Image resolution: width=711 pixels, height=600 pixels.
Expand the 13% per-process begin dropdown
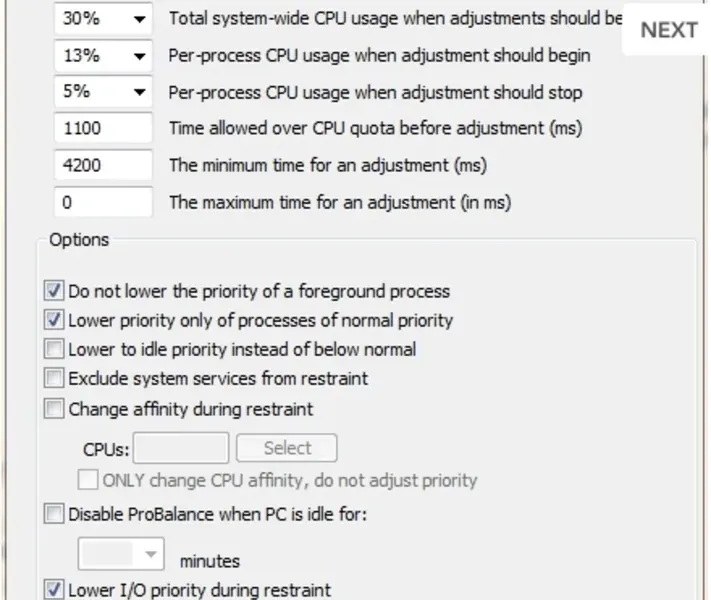(138, 56)
